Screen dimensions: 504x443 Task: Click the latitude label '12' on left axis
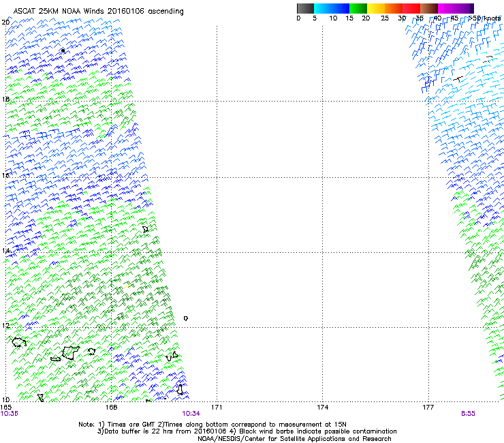[x=5, y=326]
